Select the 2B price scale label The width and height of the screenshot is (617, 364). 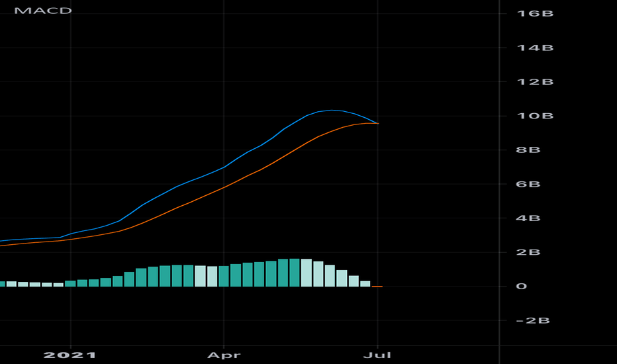click(x=528, y=252)
